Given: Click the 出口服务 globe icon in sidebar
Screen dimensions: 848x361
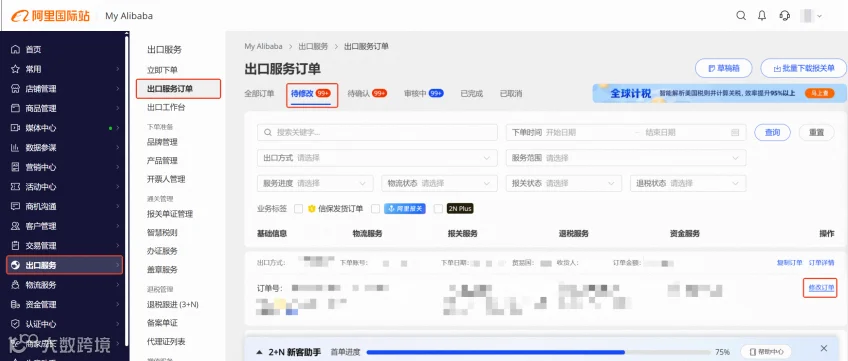Looking at the screenshot, I should [15, 265].
